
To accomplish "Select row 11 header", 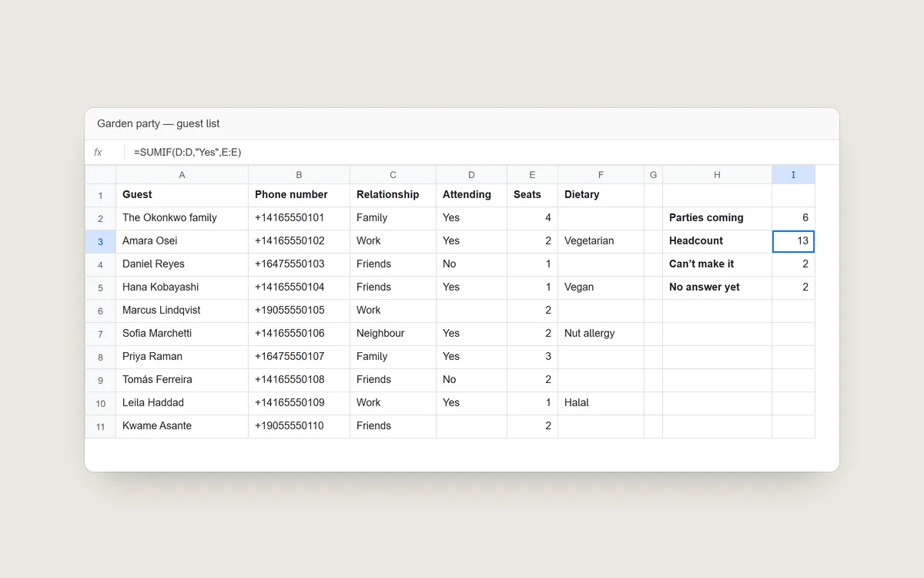I will pos(100,427).
